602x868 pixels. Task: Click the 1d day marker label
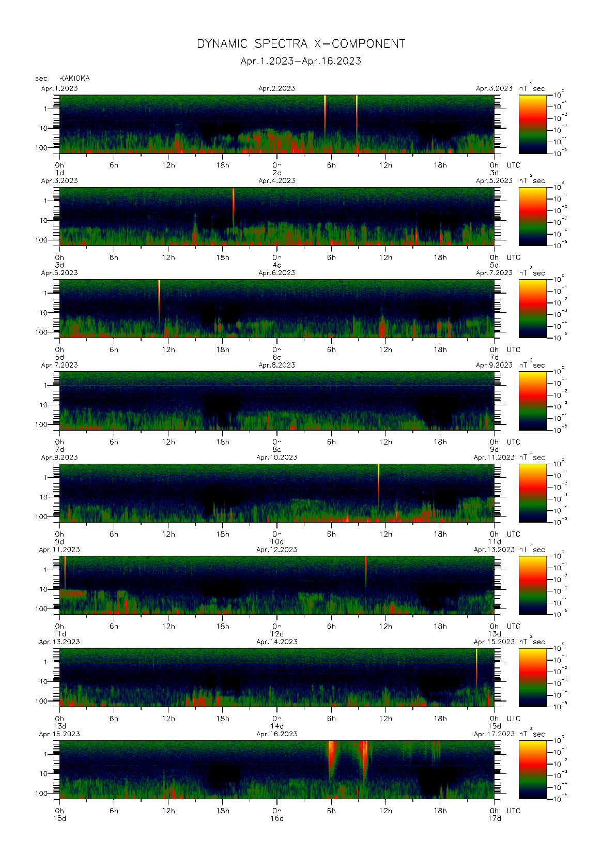pyautogui.click(x=59, y=173)
